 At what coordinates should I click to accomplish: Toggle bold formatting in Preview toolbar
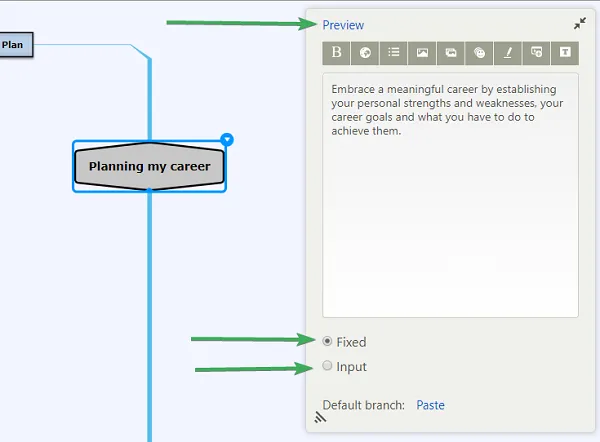click(x=336, y=53)
